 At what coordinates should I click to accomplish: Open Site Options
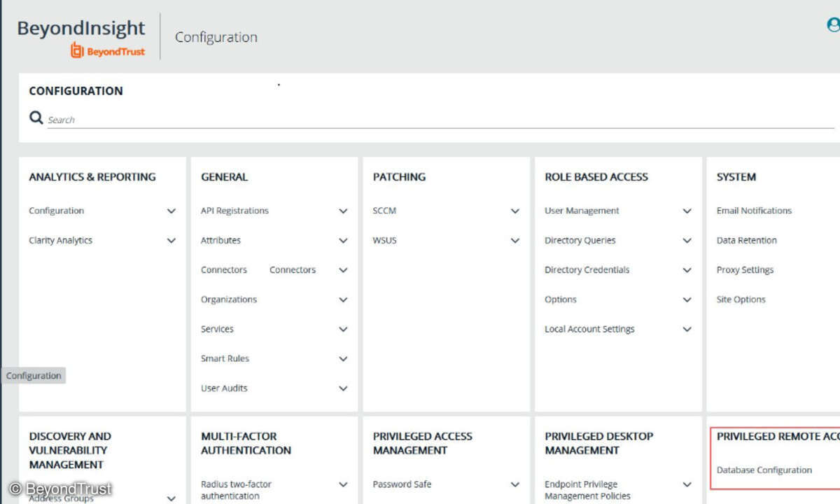[x=741, y=300]
